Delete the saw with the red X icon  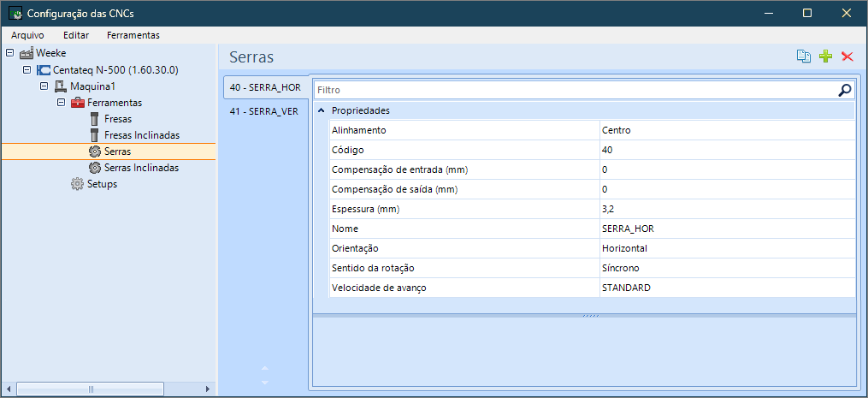(x=847, y=56)
